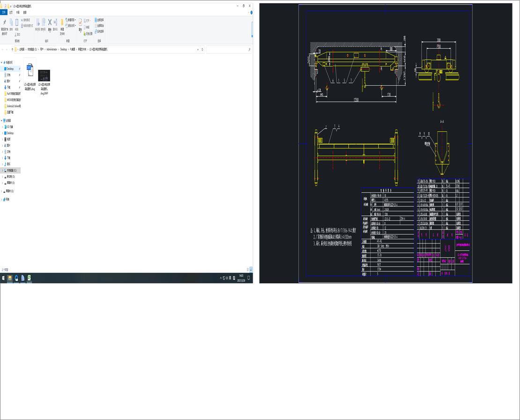
Task: Click Properties red checkmark icon
Action: (x=80, y=22)
